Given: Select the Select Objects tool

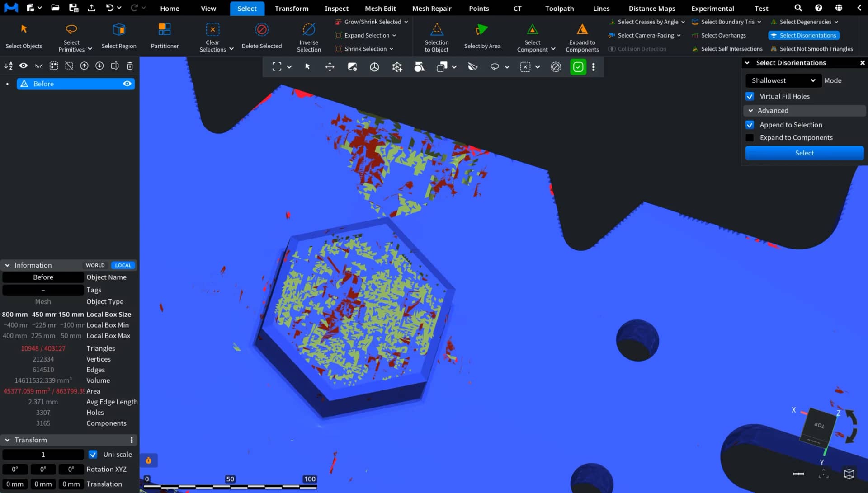Looking at the screenshot, I should 24,36.
